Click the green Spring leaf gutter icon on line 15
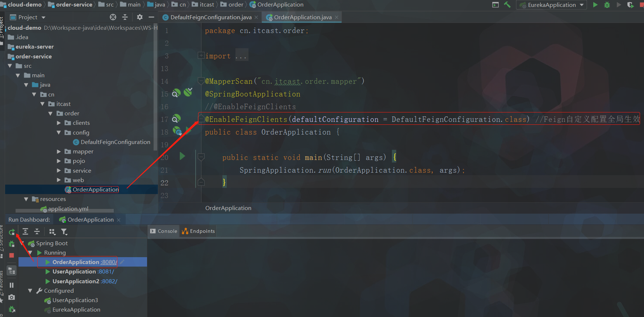The image size is (644, 317). 188,92
